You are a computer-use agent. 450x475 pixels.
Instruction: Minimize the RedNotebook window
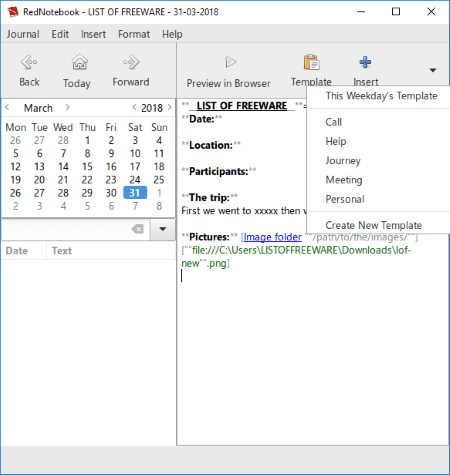click(x=361, y=12)
